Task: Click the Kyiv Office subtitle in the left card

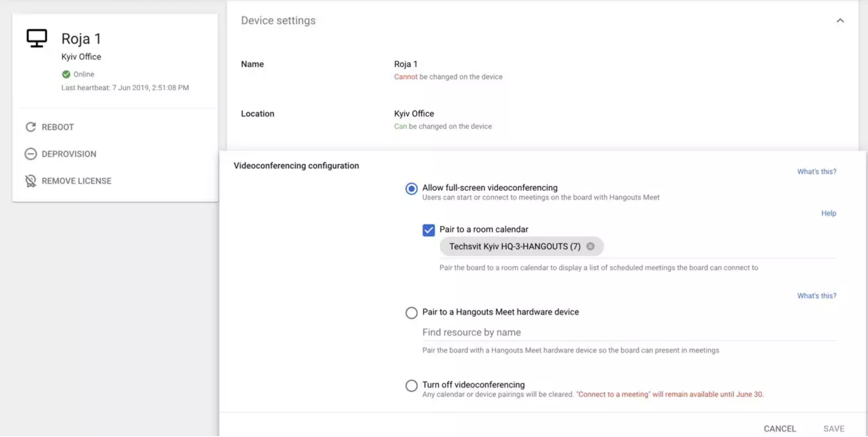Action: 81,57
